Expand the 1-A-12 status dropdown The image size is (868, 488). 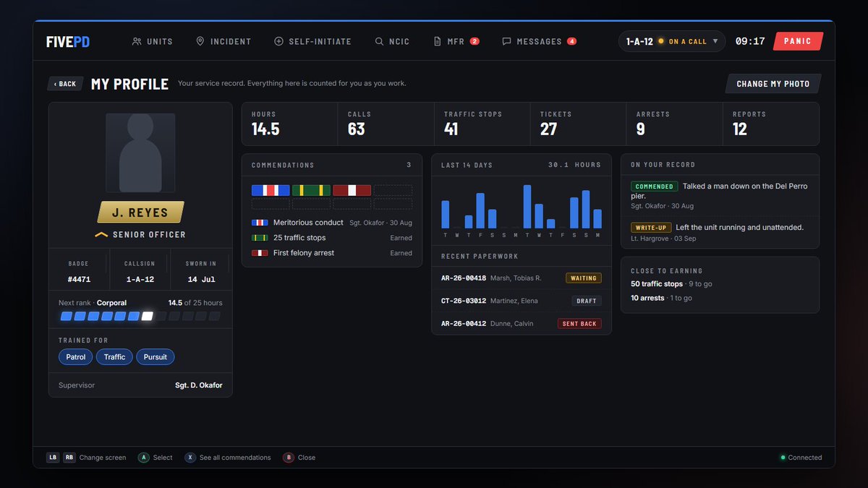672,41
